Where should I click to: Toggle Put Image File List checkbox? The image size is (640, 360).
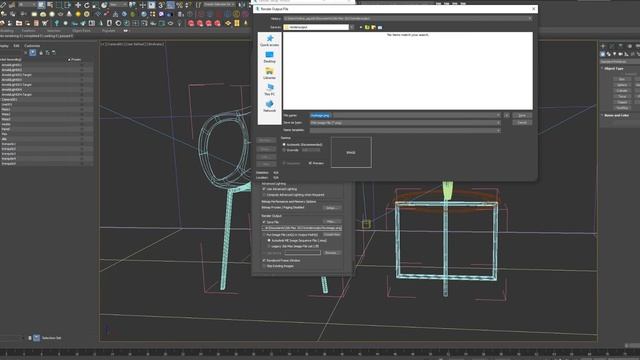(x=264, y=235)
